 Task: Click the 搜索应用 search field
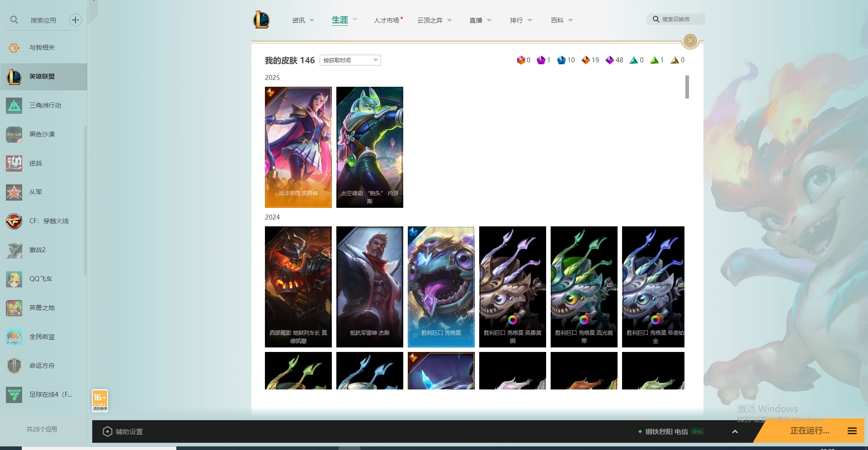43,20
